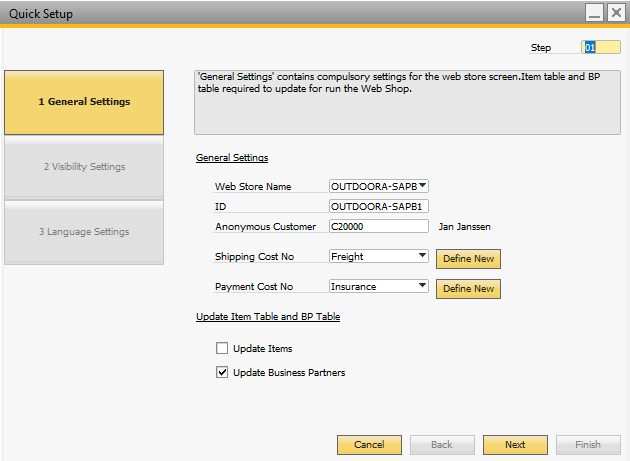Screen dimensions: 630x461
Task: Click the General Settings description text box
Action: coord(407,102)
